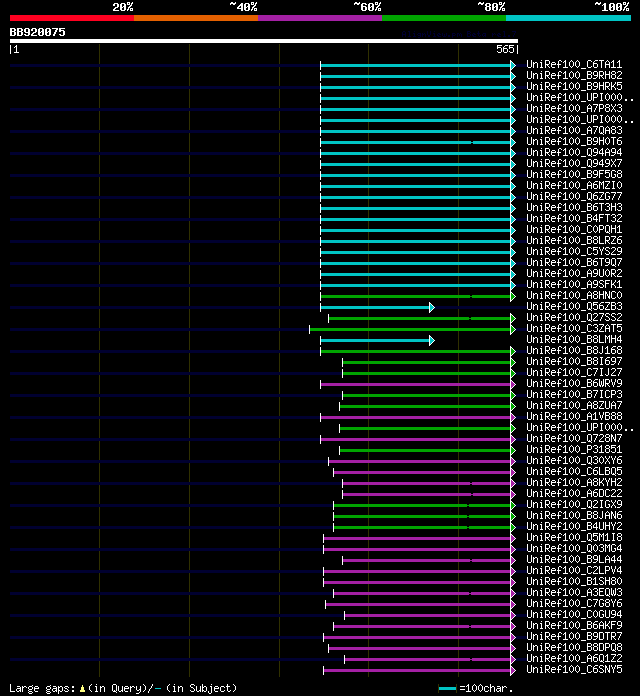Open the hit UniRef100_B9H0T6
Image resolution: width=640 pixels, height=696 pixels.
(x=574, y=141)
